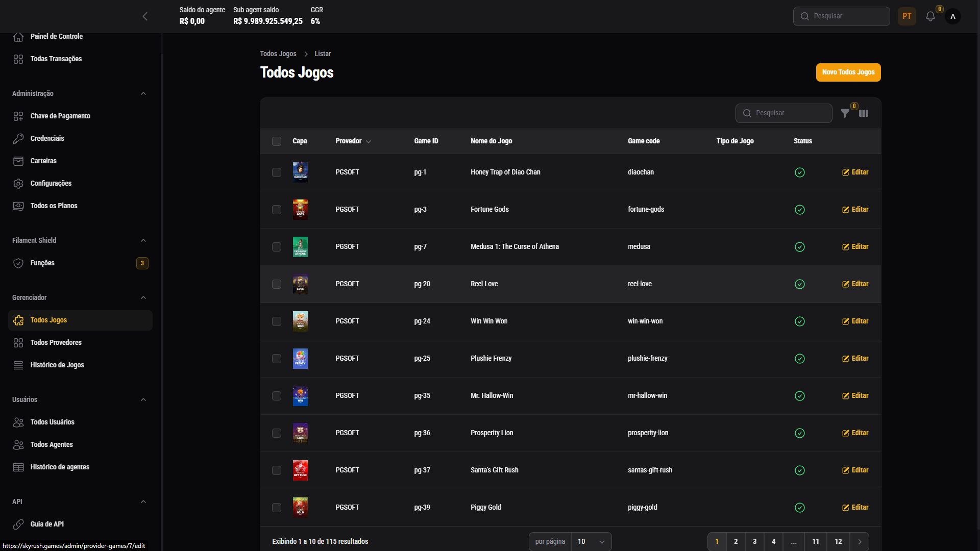Go to the next results page arrow

860,542
